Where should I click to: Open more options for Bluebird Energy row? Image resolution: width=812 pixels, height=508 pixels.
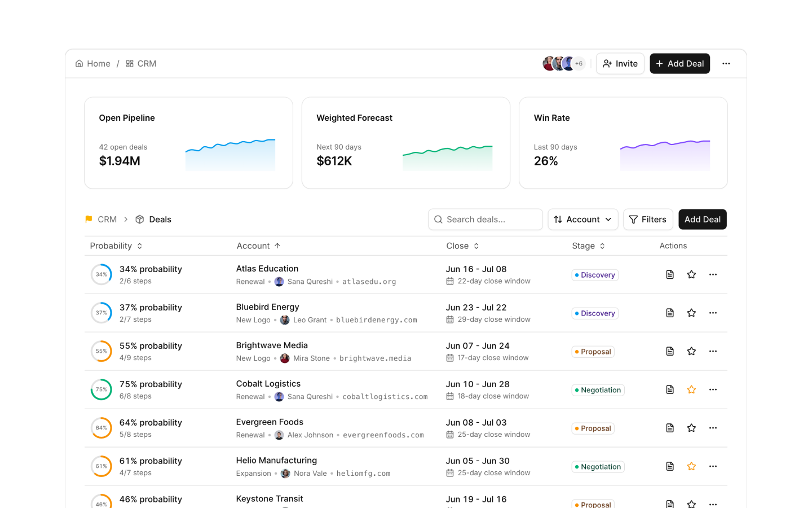click(x=713, y=313)
